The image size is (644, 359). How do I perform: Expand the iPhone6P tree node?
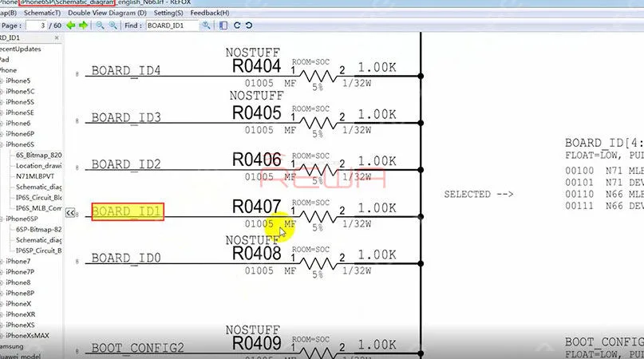point(2,134)
